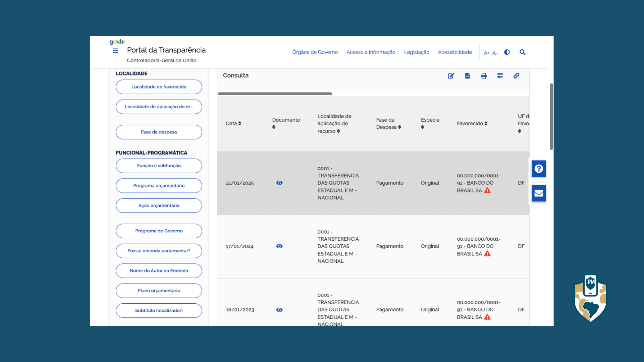
Task: Click the print icon
Action: [484, 76]
